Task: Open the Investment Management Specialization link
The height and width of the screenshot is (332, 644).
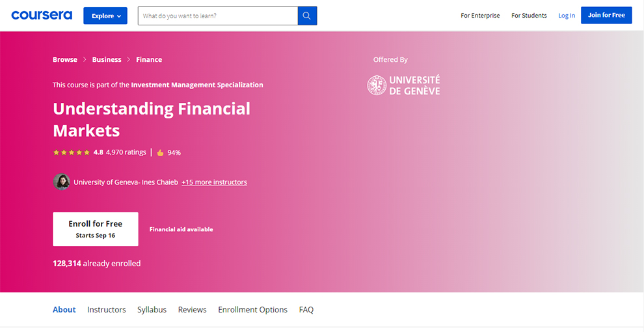Action: [x=197, y=85]
